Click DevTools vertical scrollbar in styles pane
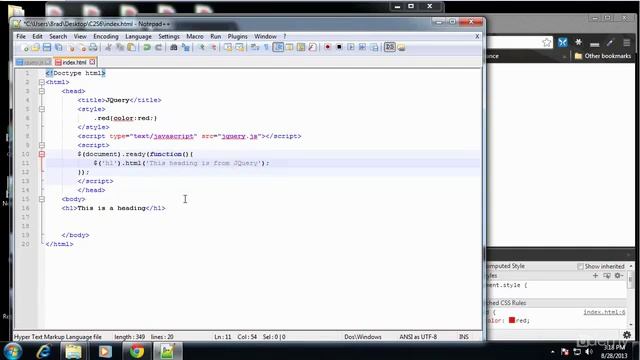640x360 pixels. tap(631, 281)
